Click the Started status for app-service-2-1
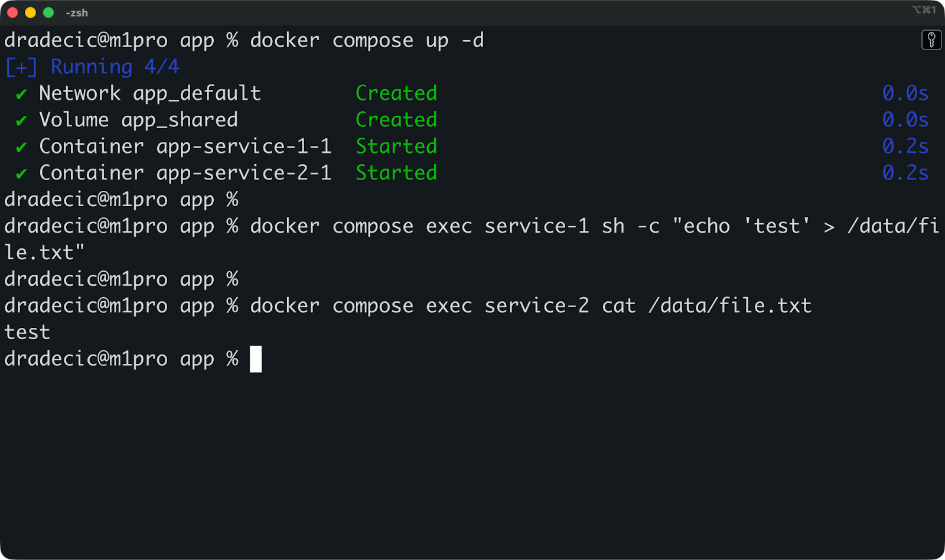 (396, 173)
